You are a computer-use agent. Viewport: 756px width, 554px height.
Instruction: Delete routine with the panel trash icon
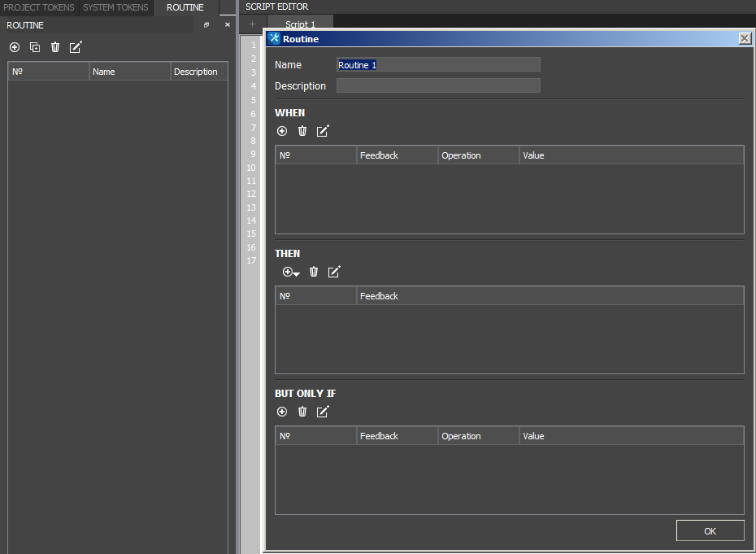point(55,47)
